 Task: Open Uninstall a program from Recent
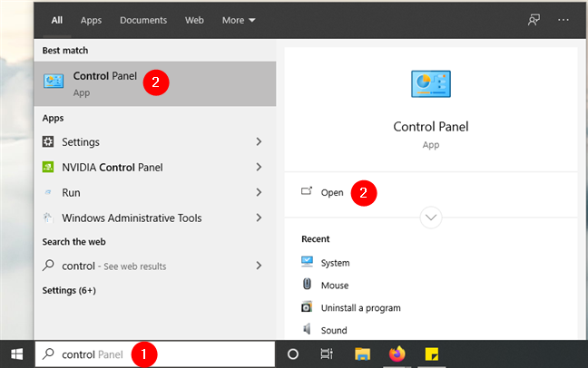pos(361,308)
